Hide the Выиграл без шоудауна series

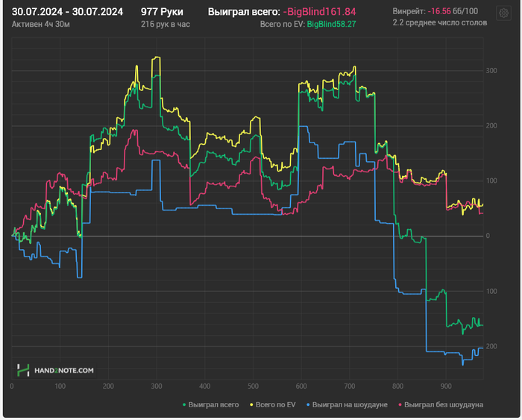(444, 405)
